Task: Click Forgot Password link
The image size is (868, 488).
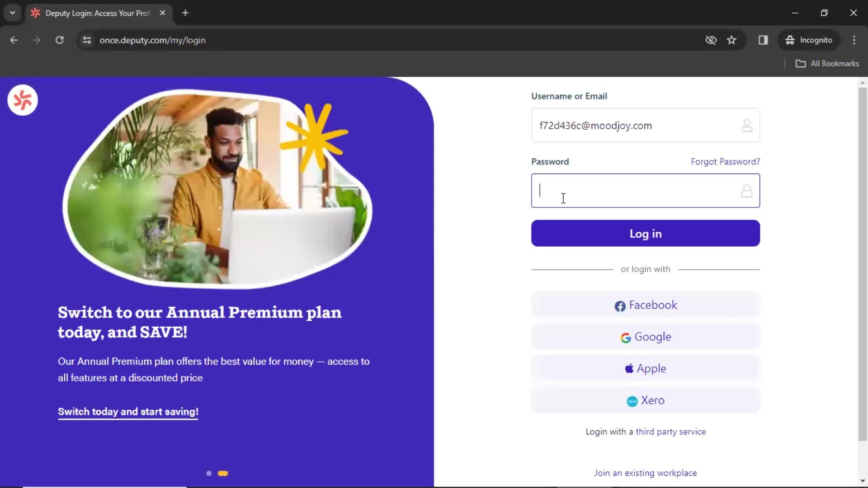Action: tap(725, 161)
